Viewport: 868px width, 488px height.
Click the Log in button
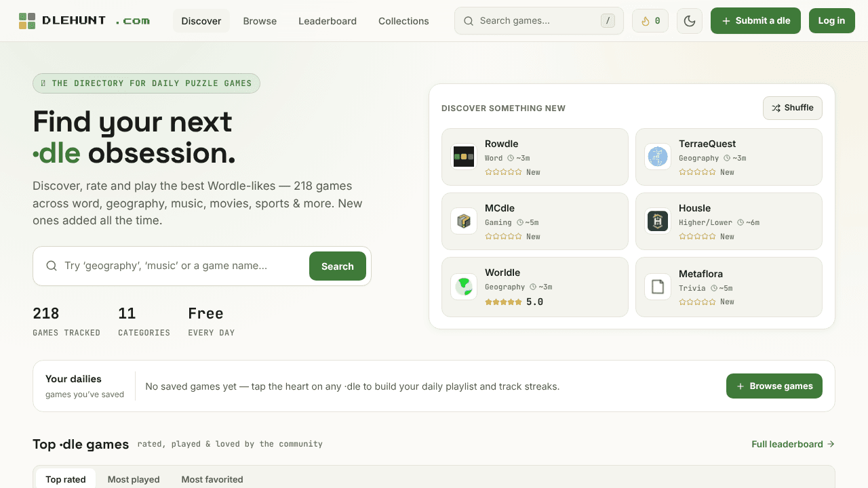click(831, 21)
